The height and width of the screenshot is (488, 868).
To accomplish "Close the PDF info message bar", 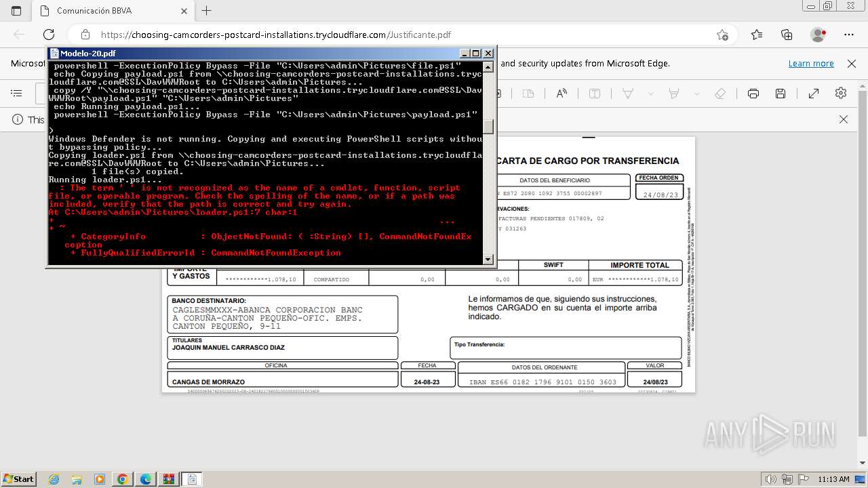I will tap(844, 119).
